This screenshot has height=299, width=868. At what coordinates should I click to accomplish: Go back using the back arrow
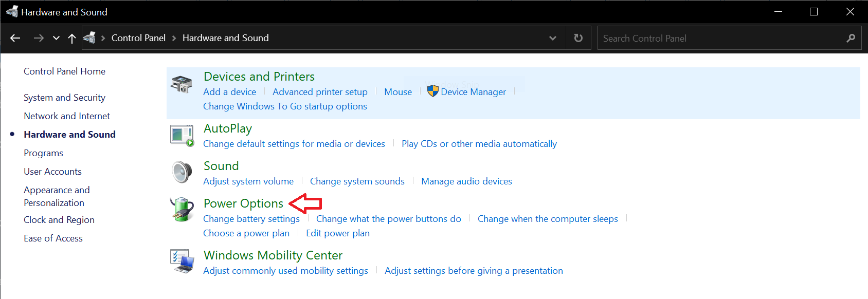pyautogui.click(x=15, y=38)
